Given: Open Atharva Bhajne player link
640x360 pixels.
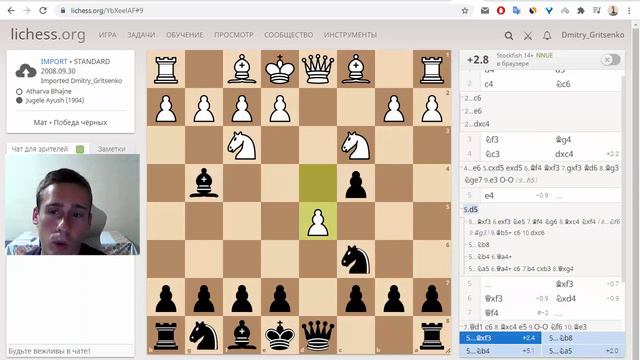Looking at the screenshot, I should tap(49, 91).
